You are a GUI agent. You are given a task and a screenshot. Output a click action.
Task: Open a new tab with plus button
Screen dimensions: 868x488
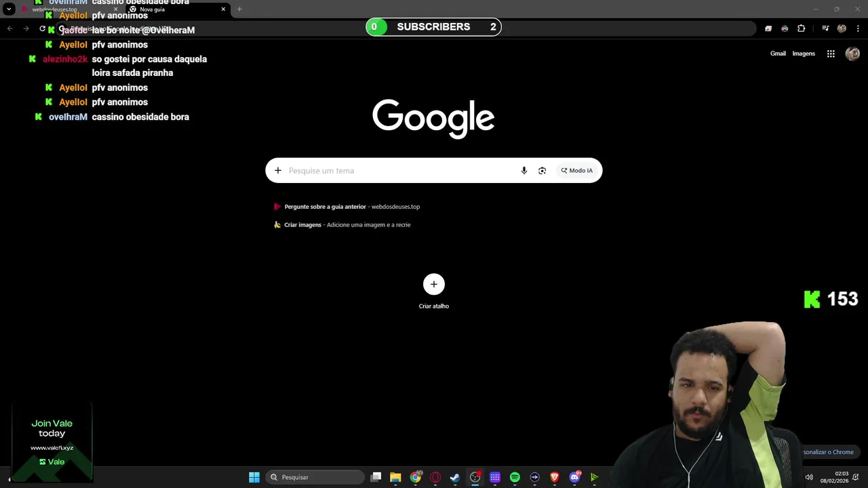pyautogui.click(x=239, y=9)
